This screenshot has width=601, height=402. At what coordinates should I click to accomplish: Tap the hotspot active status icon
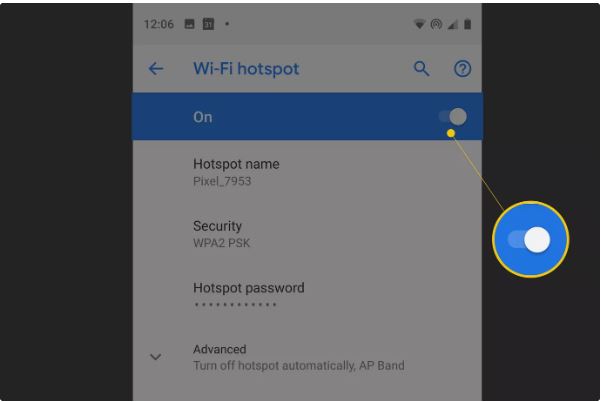(436, 24)
